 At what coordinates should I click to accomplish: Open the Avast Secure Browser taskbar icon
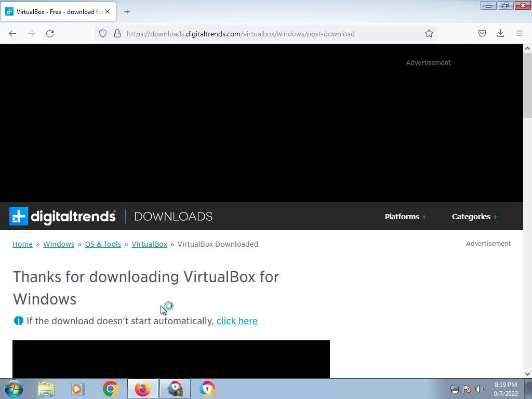pyautogui.click(x=207, y=389)
